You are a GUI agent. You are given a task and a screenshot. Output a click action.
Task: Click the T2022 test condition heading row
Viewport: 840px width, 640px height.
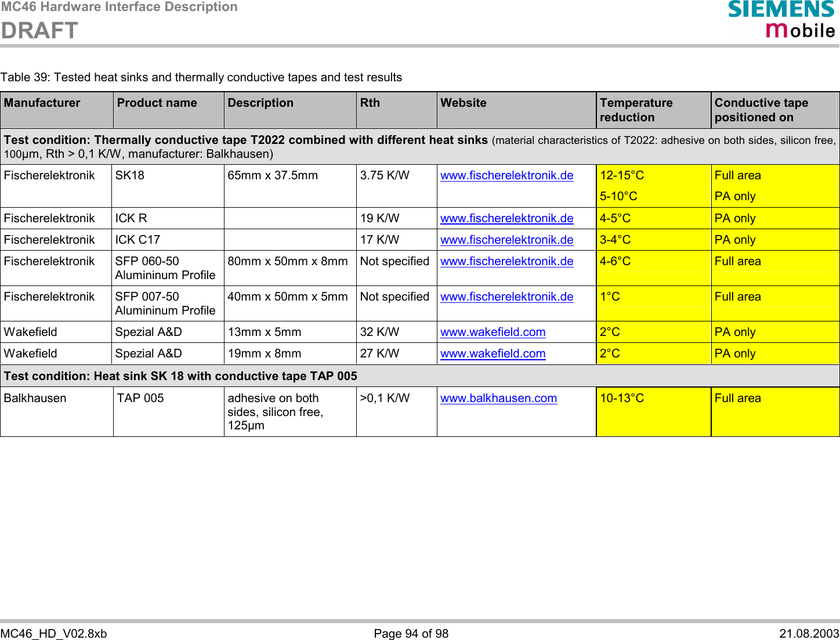coord(420,147)
